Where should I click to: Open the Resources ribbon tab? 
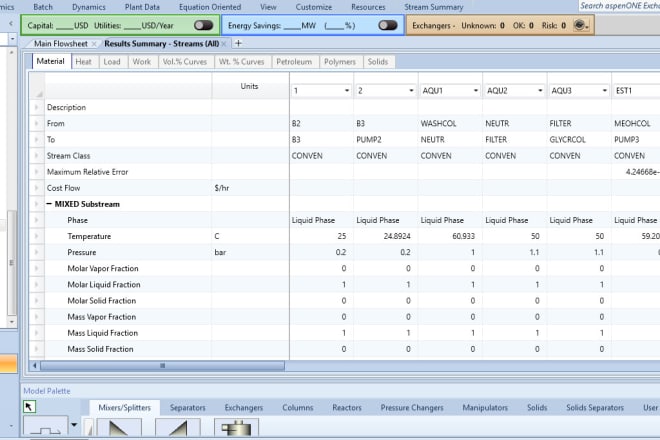pos(368,7)
